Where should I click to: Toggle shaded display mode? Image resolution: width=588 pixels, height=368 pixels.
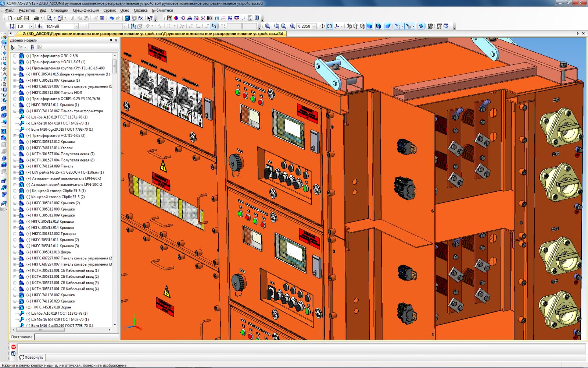tap(370, 26)
